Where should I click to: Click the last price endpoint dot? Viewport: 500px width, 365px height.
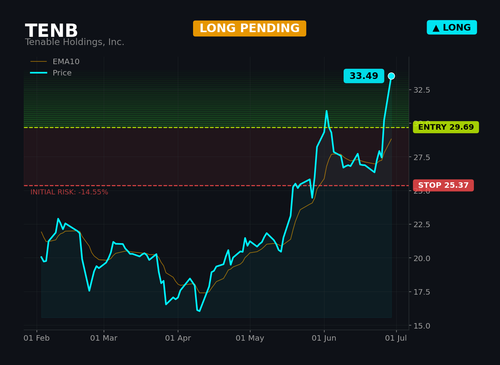(391, 76)
